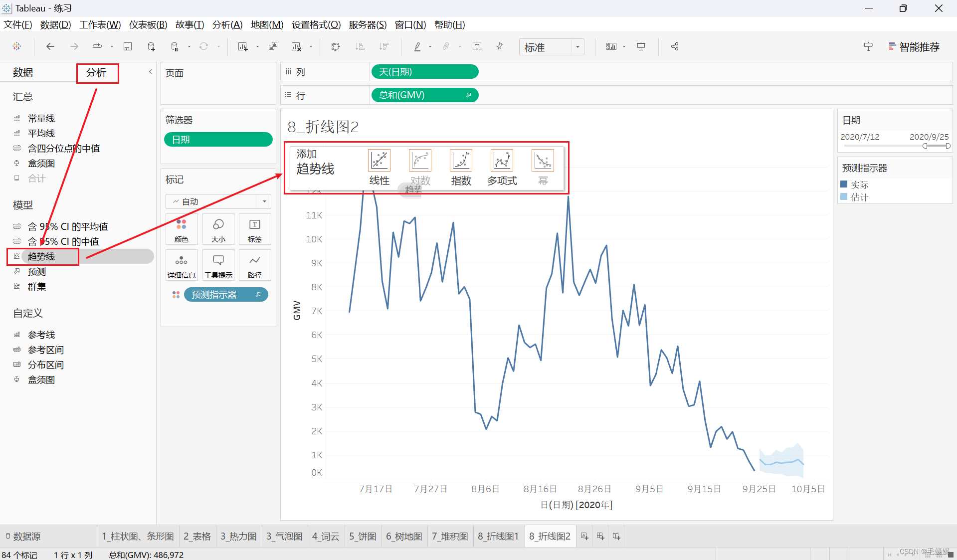Click the fix axes pin icon
957x560 pixels.
(x=500, y=46)
